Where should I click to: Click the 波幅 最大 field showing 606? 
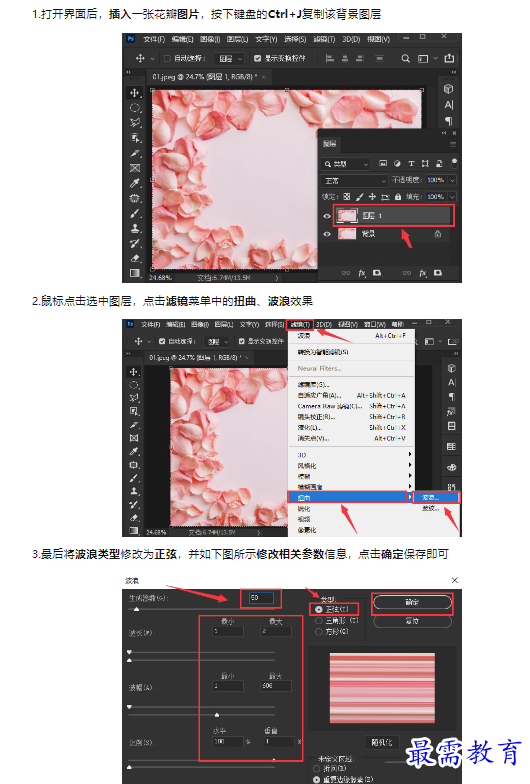276,686
